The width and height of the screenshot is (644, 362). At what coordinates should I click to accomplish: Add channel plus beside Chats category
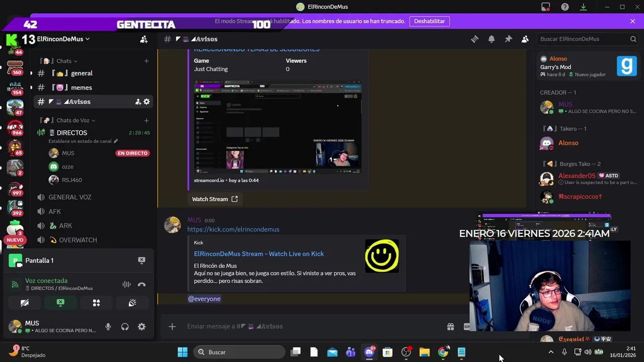tap(146, 61)
